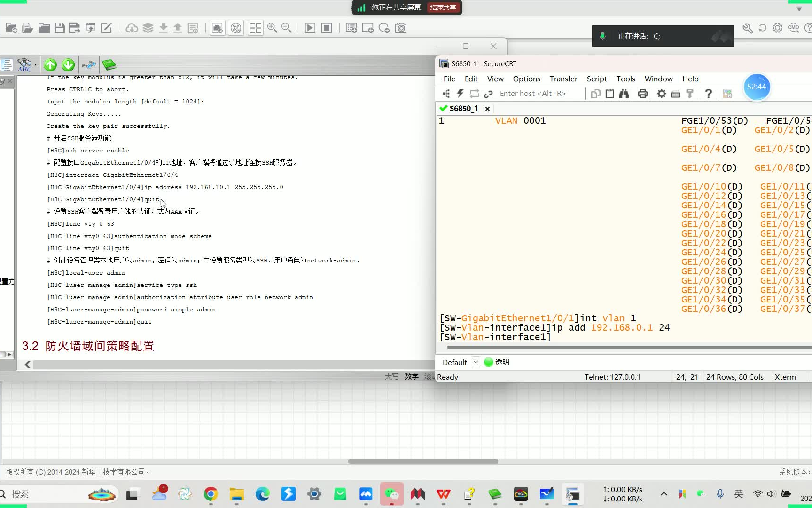Click 结束共享 to end screen sharing
This screenshot has width=812, height=508.
pos(443,8)
